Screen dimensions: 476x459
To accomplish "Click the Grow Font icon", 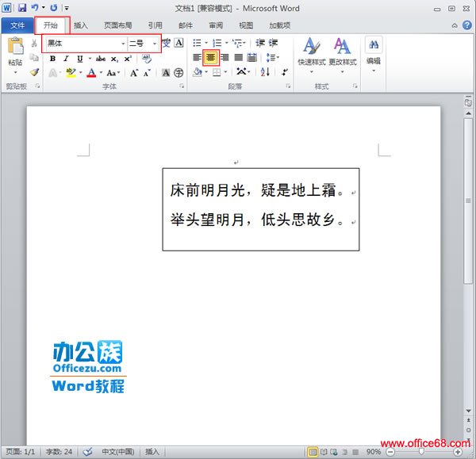I will pos(134,73).
